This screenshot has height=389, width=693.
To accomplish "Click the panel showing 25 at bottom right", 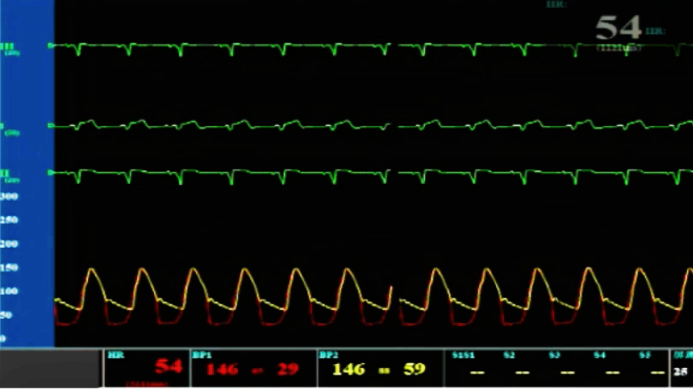I will 682,368.
